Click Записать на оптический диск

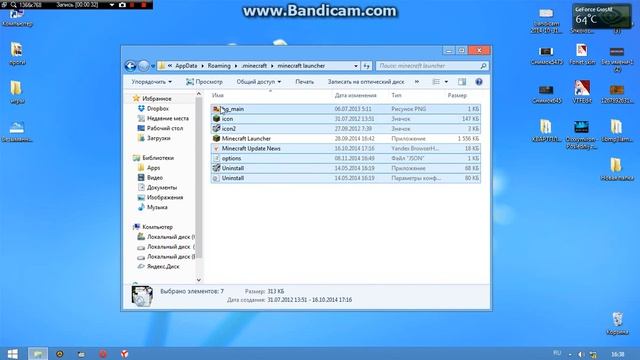[366, 82]
